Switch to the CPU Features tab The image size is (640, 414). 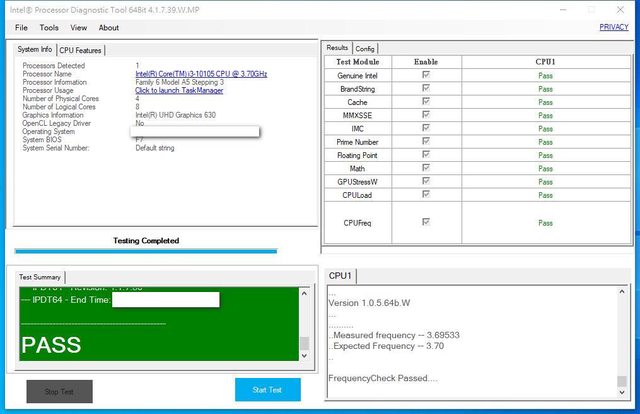80,50
